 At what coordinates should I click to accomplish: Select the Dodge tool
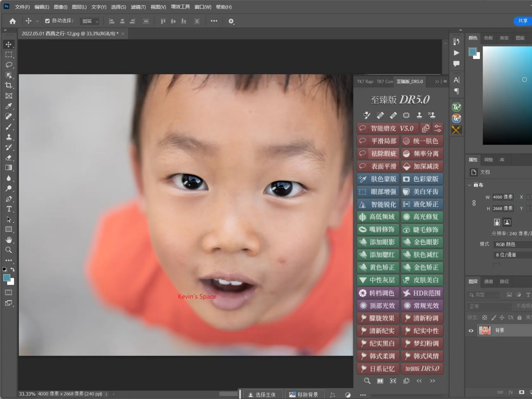pyautogui.click(x=9, y=188)
